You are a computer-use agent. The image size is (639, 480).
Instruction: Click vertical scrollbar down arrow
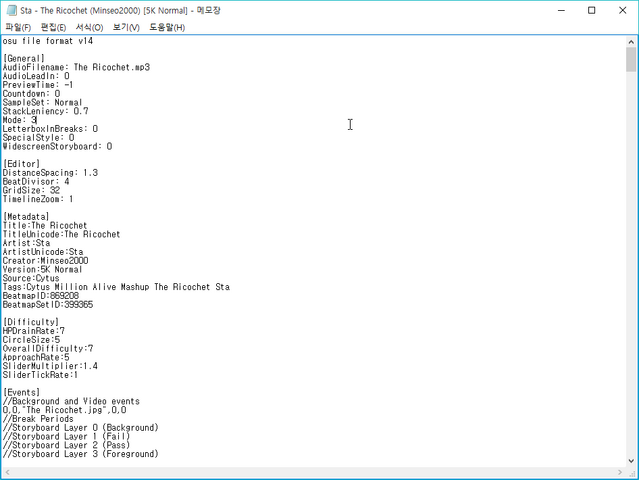(631, 461)
